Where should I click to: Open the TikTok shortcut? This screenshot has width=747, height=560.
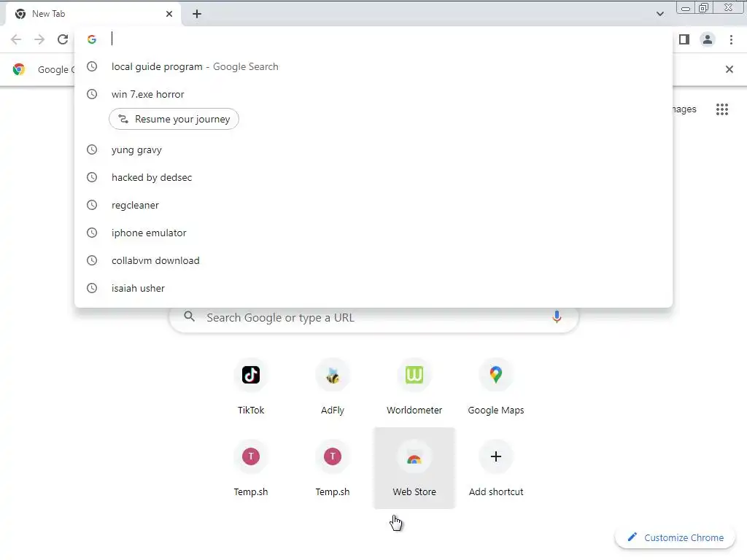(251, 386)
